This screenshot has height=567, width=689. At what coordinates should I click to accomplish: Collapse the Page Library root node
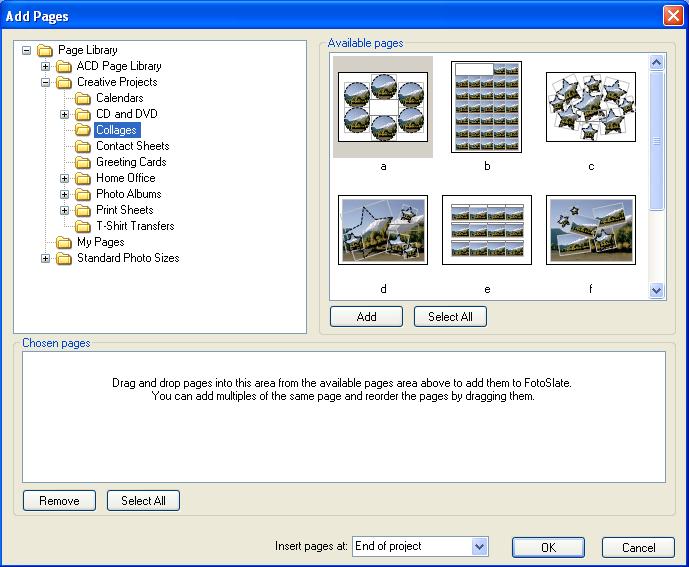[x=26, y=50]
